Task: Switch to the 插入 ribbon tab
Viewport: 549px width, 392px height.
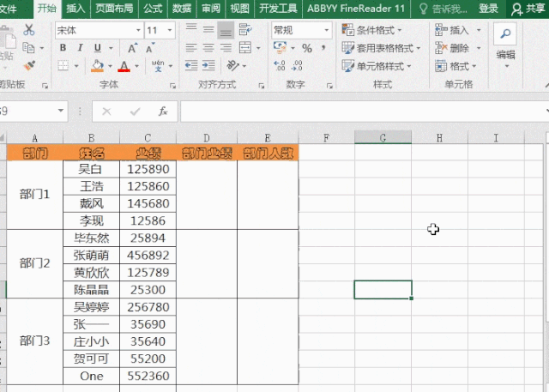Action: pyautogui.click(x=75, y=9)
